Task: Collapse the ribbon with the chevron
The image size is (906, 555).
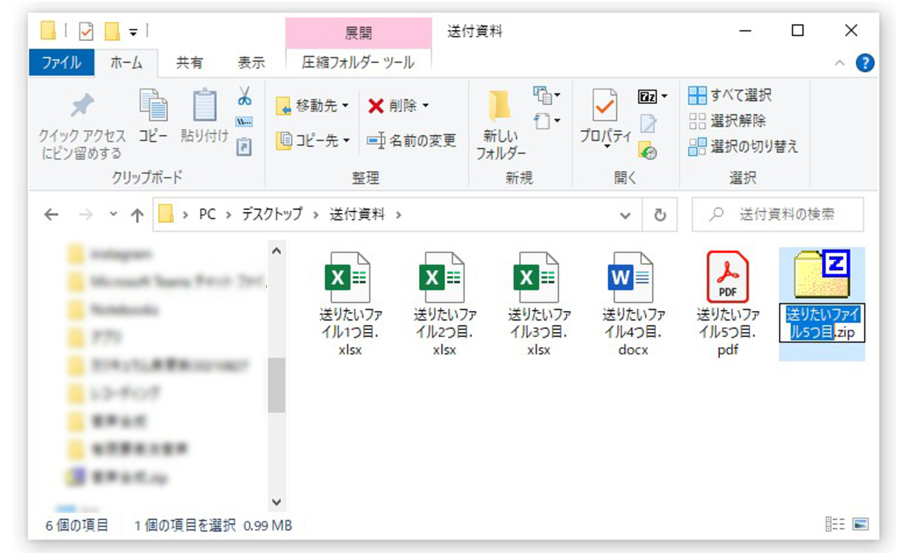Action: [840, 63]
